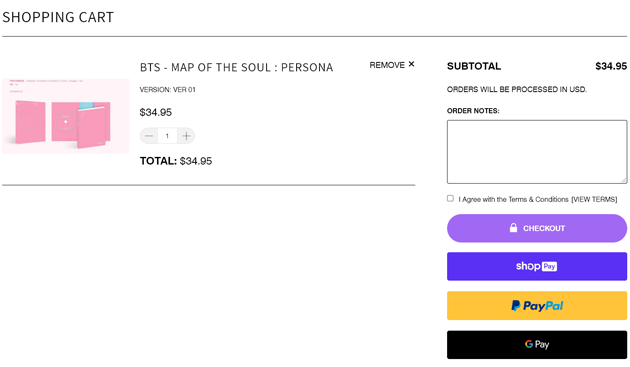This screenshot has height=367, width=630.
Task: Click the $34.95 subtotal amount
Action: click(611, 66)
